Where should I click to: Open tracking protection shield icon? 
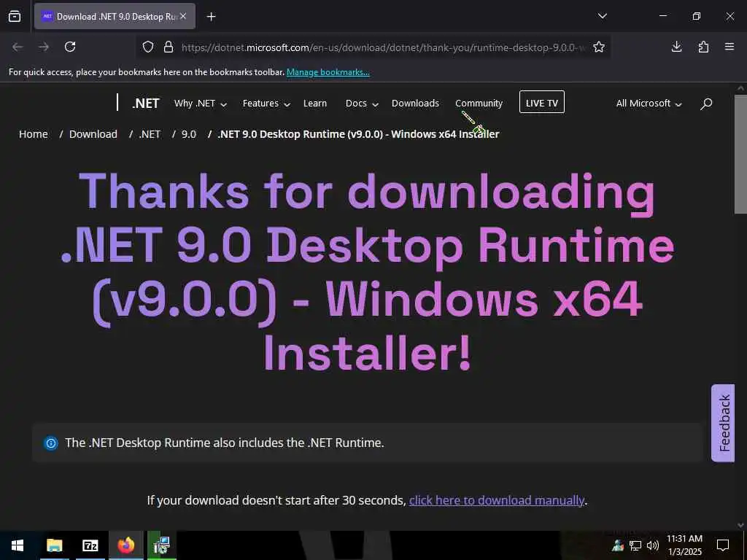point(148,47)
